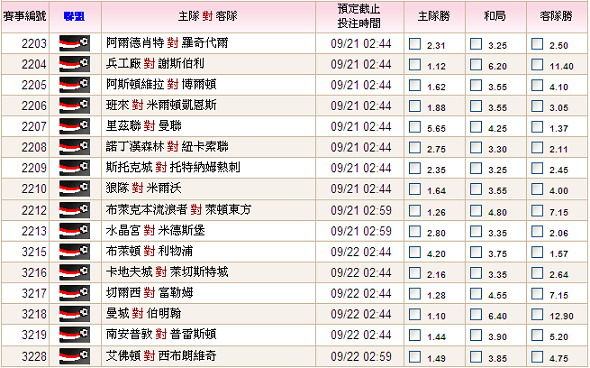Tick home win 1.12 for 兵工廠 match
The image size is (590, 368).
[x=415, y=65]
